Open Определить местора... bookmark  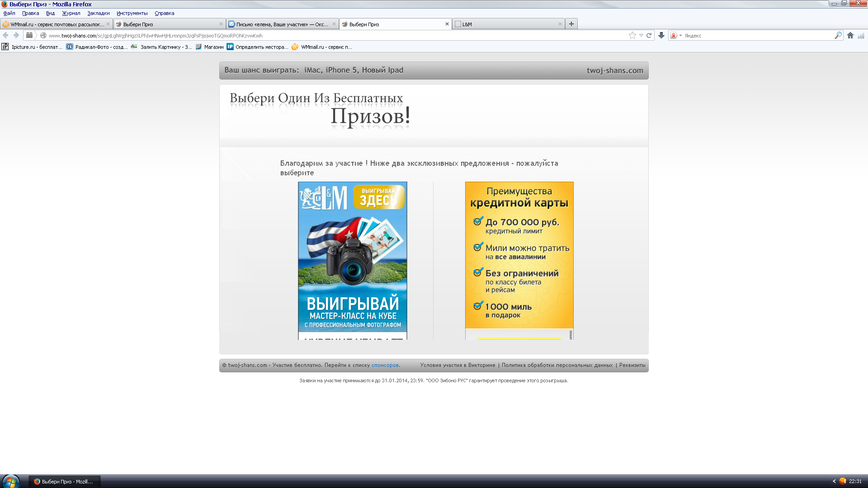[x=258, y=47]
